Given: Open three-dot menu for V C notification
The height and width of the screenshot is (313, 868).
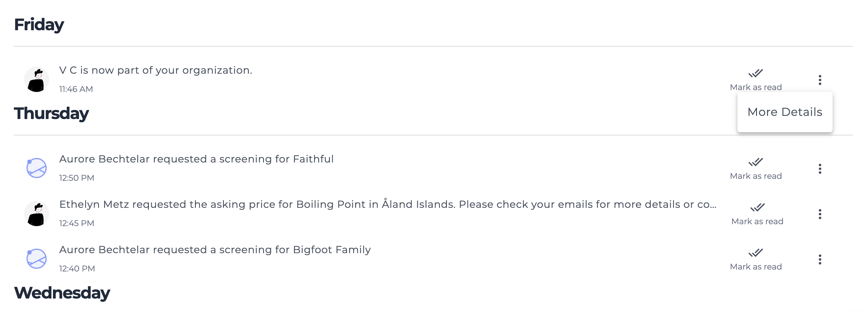Looking at the screenshot, I should (x=820, y=80).
